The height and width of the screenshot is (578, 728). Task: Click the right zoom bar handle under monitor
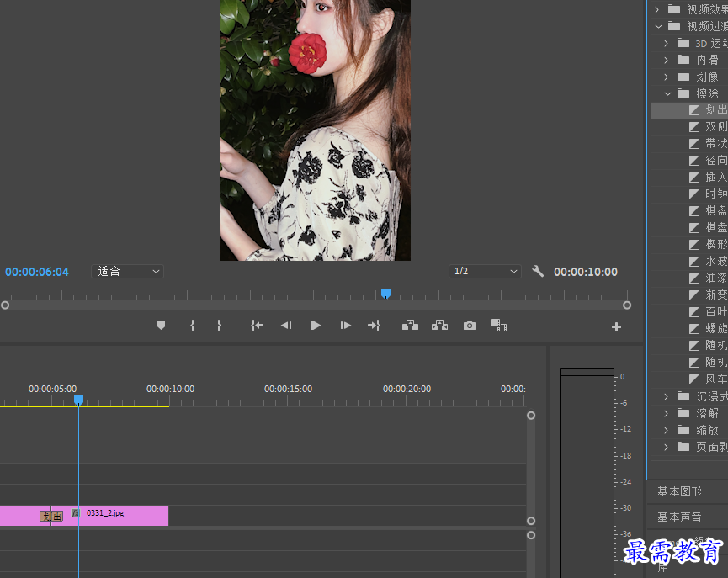point(627,305)
